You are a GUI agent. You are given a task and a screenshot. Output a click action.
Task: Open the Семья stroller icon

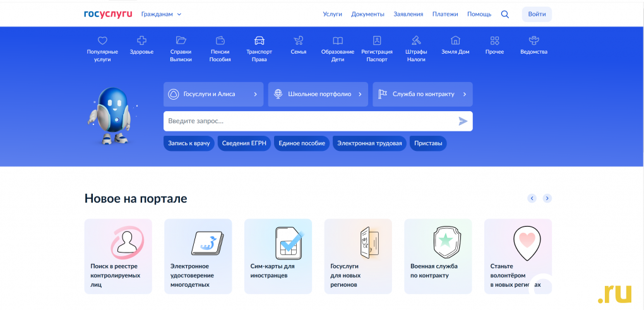pos(299,40)
